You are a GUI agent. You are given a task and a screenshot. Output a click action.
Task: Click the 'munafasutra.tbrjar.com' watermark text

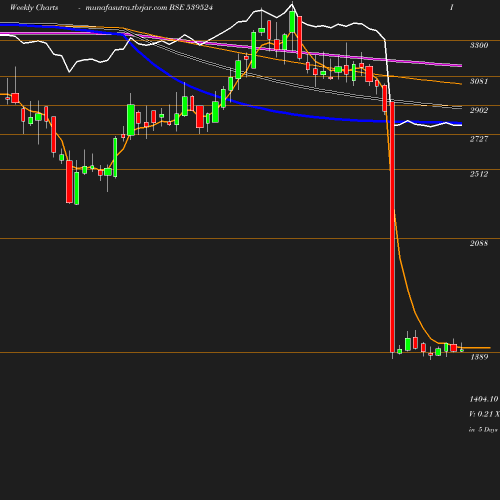(x=126, y=8)
